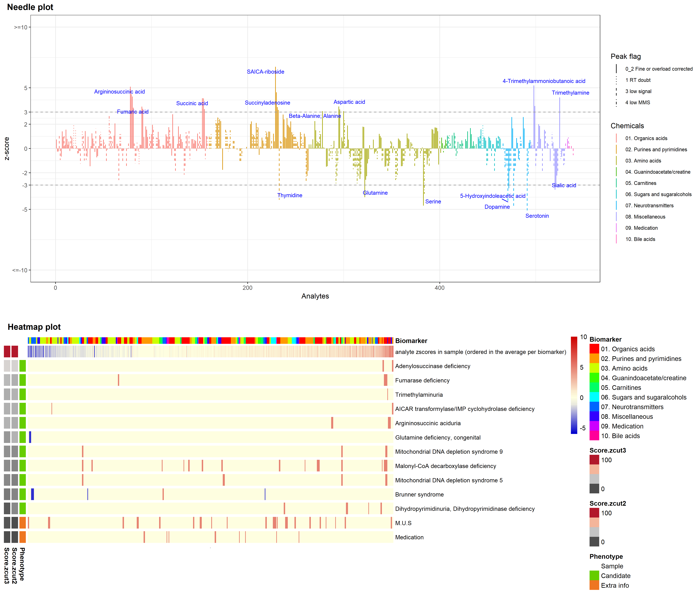
Task: Click 'Mitochondrial DNA depletion syndrome 9' row label
Action: tap(449, 452)
